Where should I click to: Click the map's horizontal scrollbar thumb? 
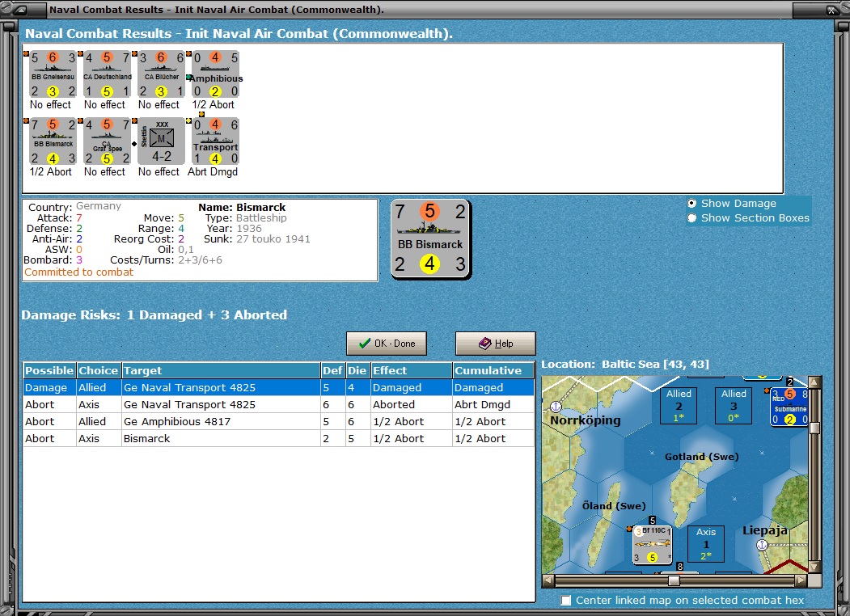tap(674, 580)
